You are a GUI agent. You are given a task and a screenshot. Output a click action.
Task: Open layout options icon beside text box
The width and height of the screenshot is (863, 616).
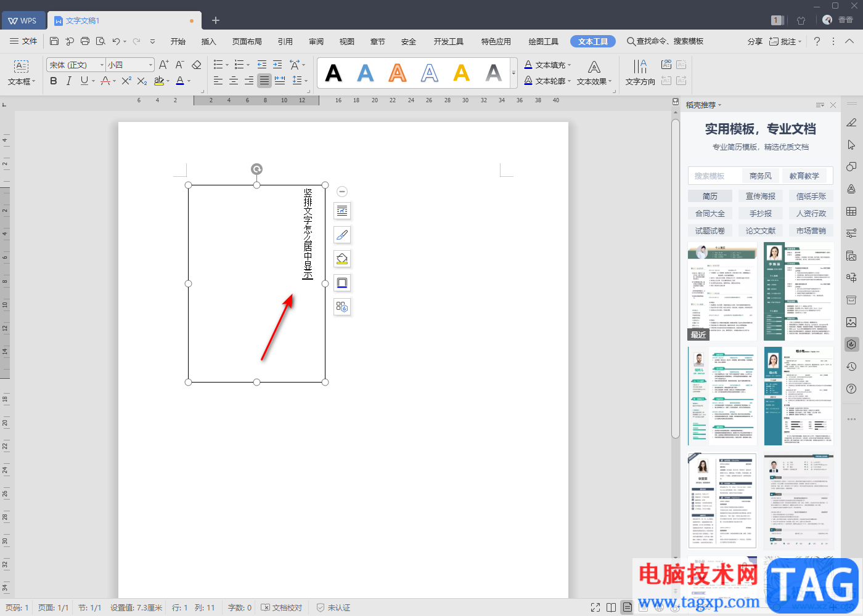342,211
